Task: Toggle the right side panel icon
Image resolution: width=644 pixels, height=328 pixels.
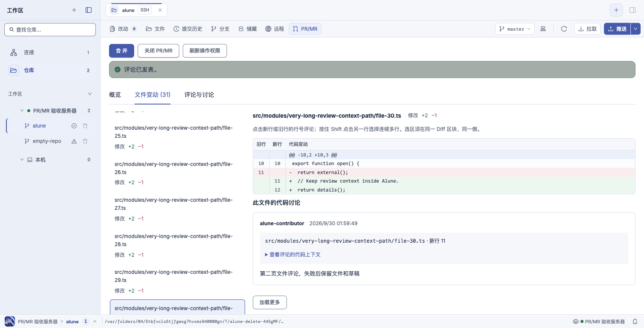Action: [x=632, y=10]
